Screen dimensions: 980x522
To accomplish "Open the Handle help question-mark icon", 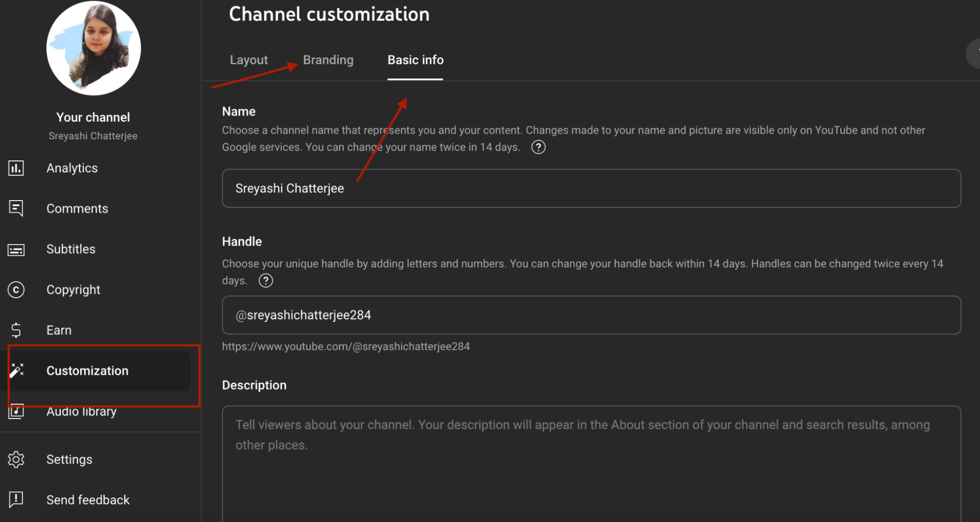I will pos(265,281).
